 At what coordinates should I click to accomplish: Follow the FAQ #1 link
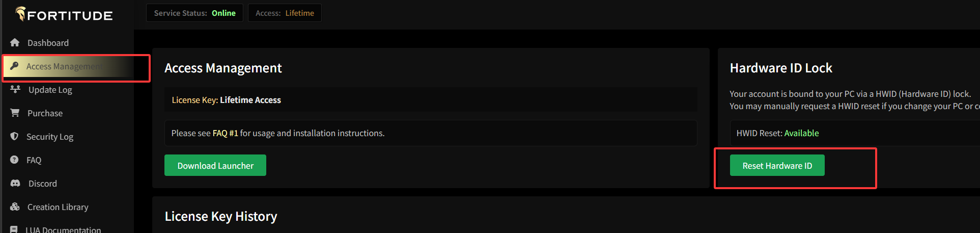(225, 133)
